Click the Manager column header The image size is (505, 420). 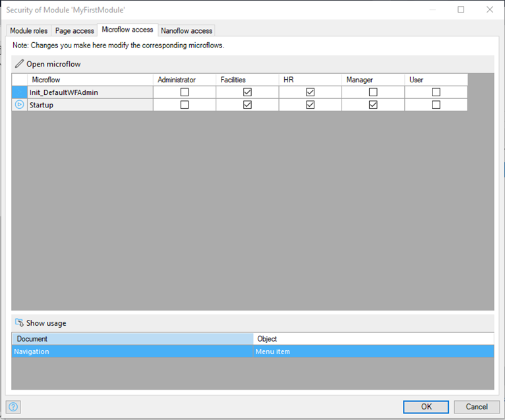point(373,80)
